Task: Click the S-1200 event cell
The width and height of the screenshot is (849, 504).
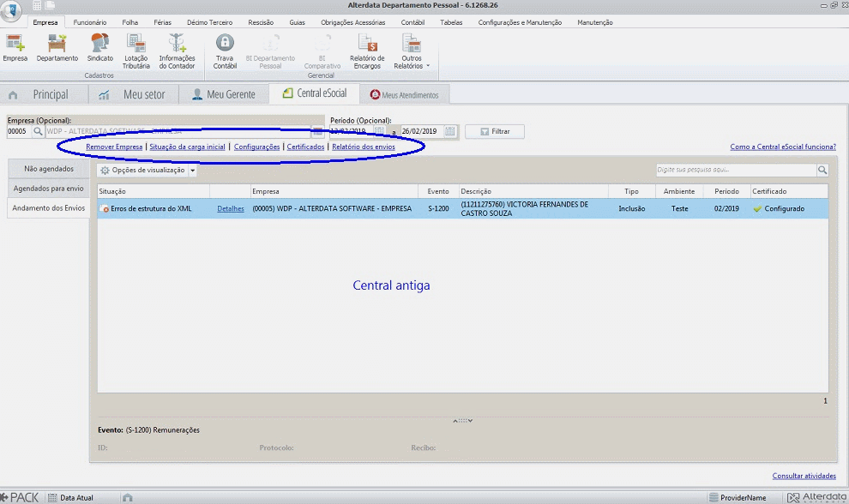Action: pos(438,208)
